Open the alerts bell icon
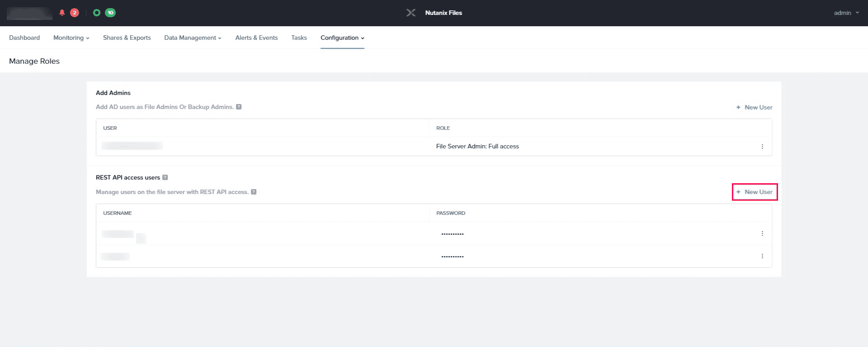The image size is (868, 347). [62, 13]
